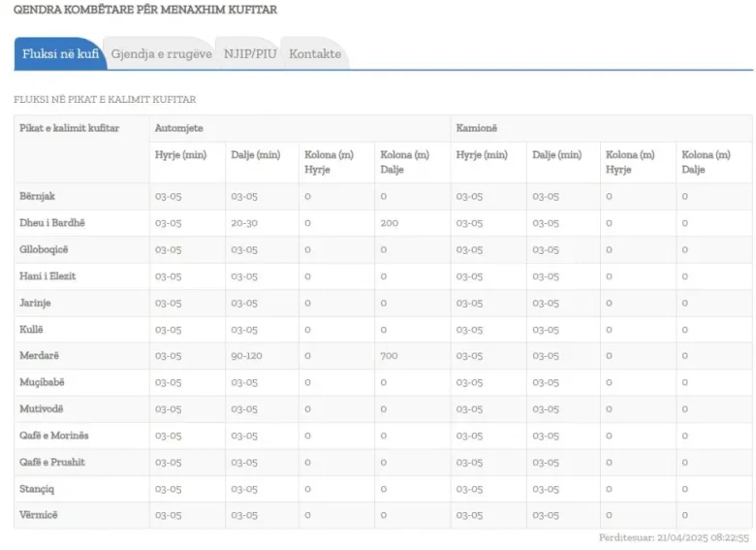The image size is (756, 550).
Task: Open the Gjendja e rrugëve tab
Action: 161,54
